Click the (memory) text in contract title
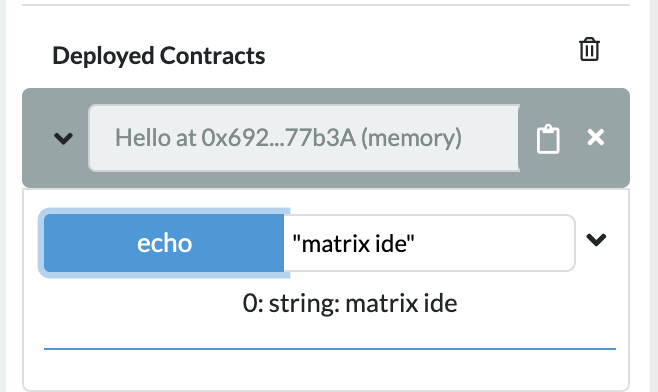 (411, 138)
